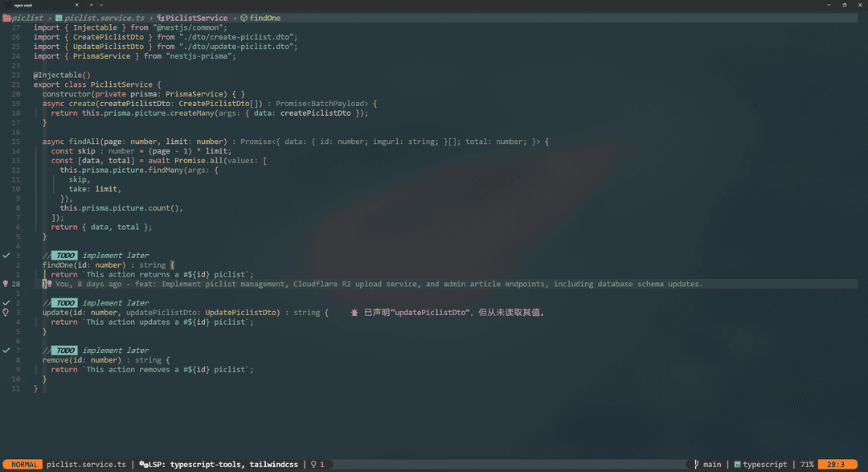
Task: Click the 'main' branch name in status bar
Action: point(712,464)
